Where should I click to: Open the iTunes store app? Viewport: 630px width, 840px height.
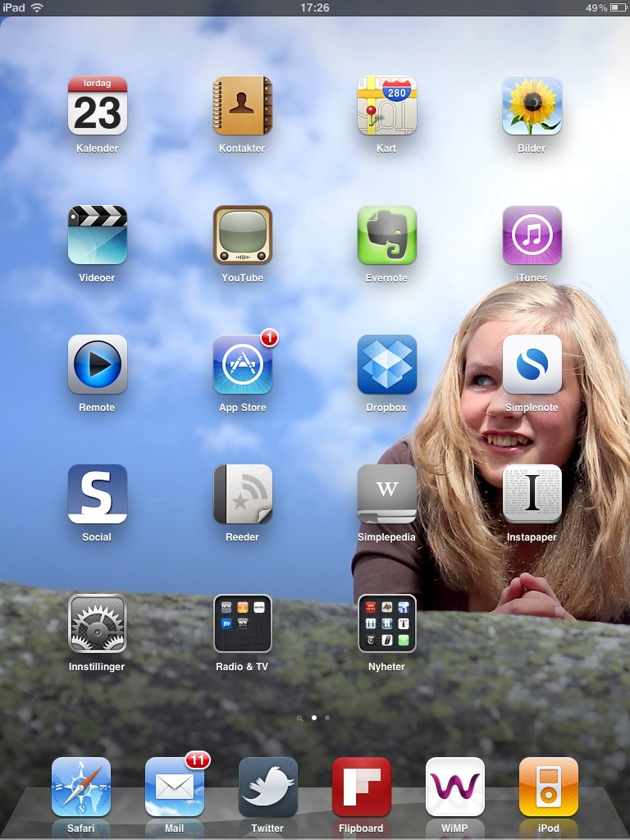[x=532, y=235]
